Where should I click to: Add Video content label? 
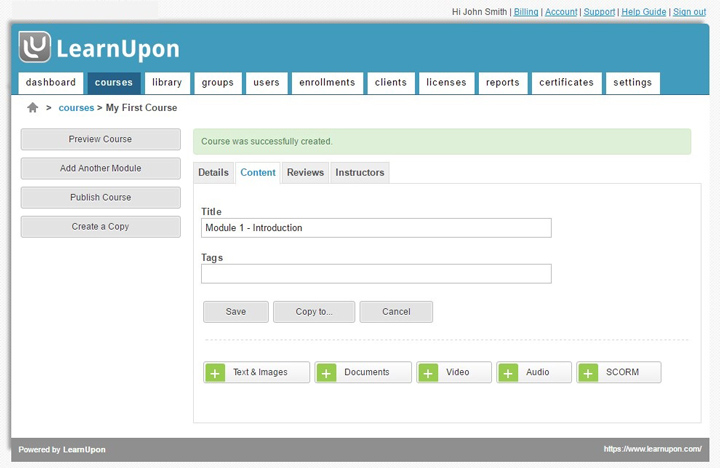click(x=458, y=372)
